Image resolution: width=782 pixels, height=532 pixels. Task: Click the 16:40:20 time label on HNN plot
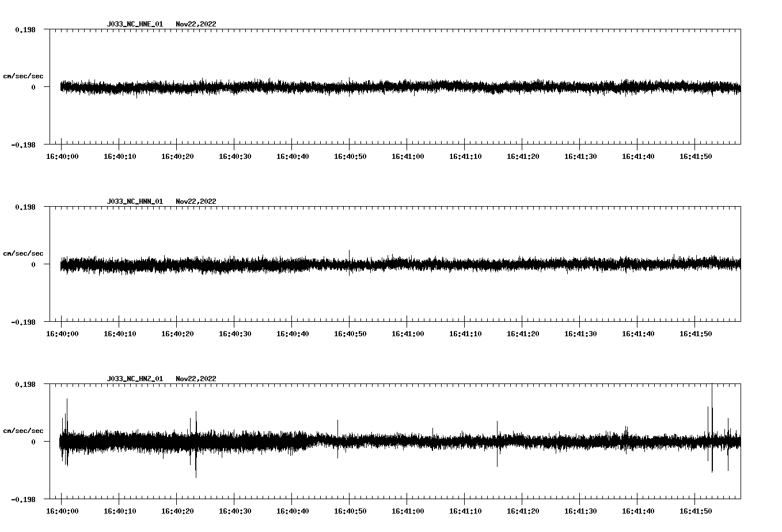coord(177,334)
